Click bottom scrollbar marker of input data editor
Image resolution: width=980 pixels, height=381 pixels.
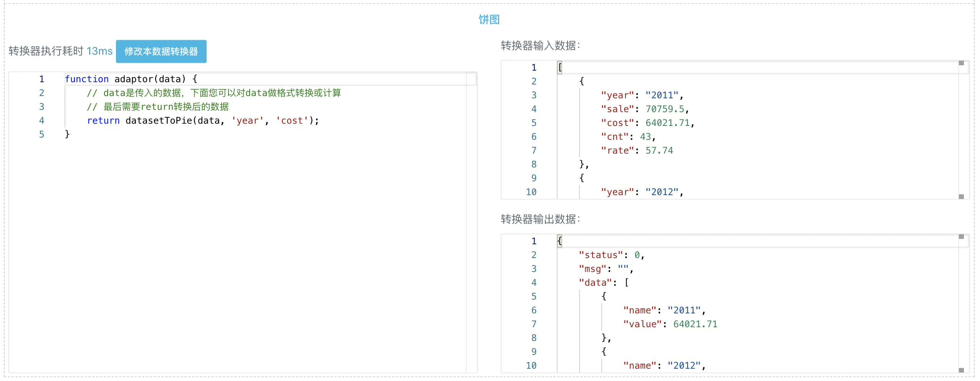coord(961,197)
